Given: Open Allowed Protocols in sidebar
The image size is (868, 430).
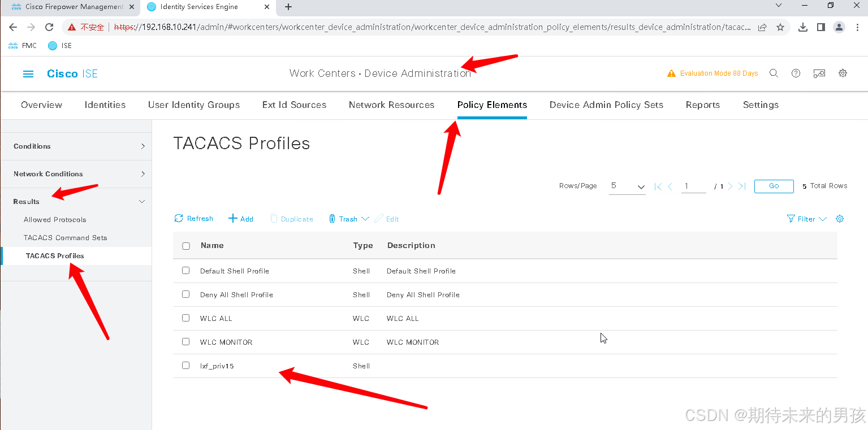Looking at the screenshot, I should [x=55, y=220].
